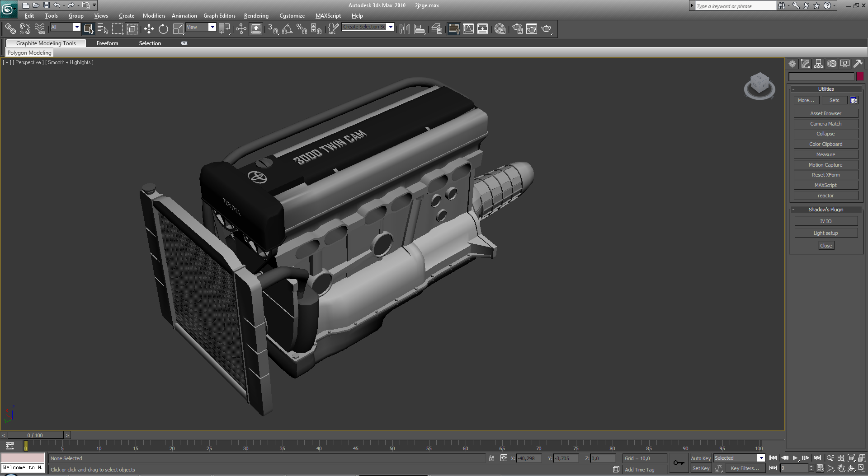Click the Asset Browser utility button

(826, 113)
